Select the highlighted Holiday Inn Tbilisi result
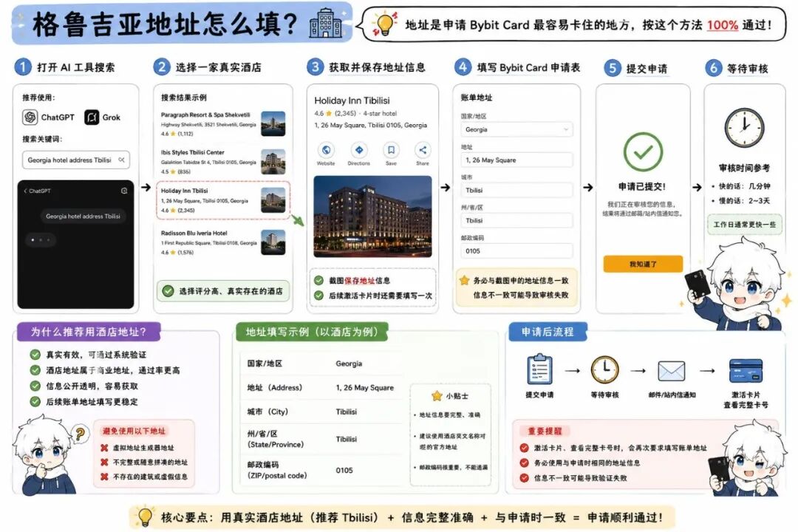 [223, 200]
